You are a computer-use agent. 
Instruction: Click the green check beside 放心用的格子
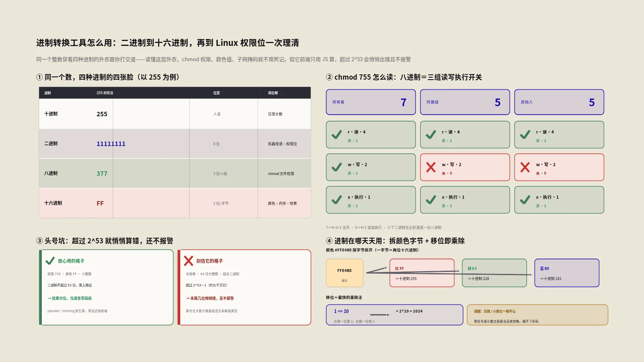point(50,261)
